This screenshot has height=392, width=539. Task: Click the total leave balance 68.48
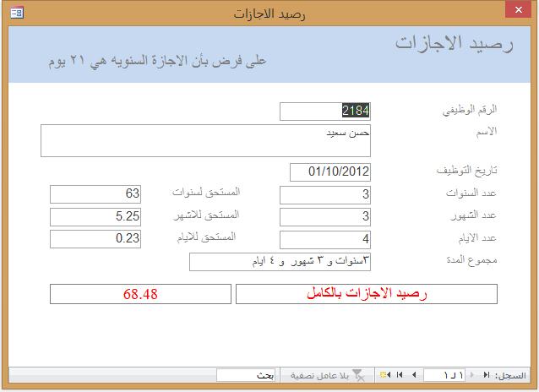(x=140, y=294)
